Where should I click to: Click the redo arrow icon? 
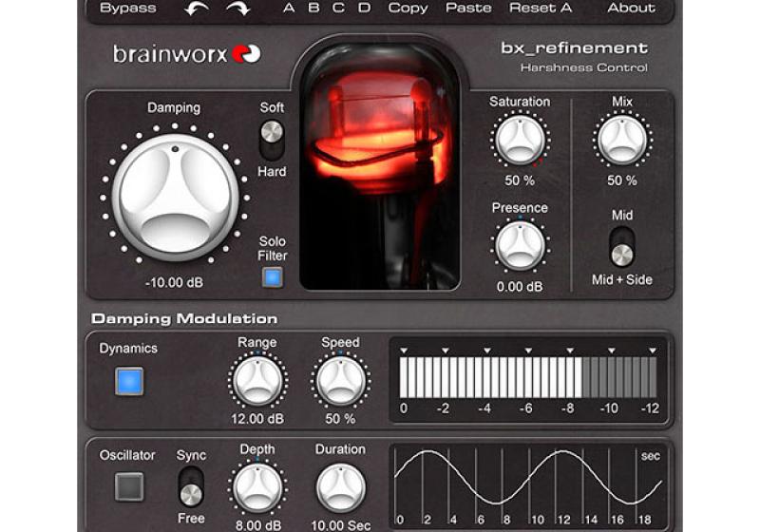(x=237, y=9)
